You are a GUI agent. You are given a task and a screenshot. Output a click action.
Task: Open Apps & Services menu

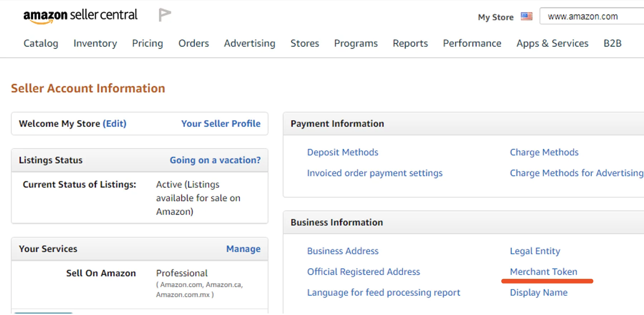[x=552, y=43]
